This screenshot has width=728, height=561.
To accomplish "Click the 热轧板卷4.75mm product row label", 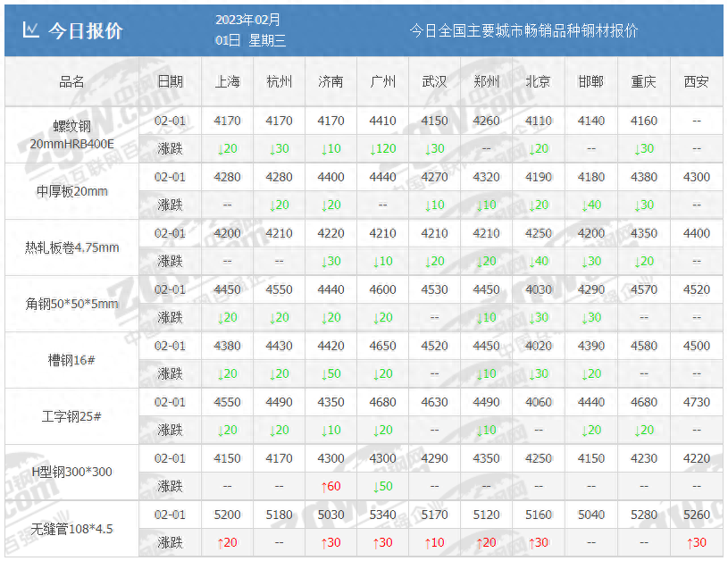I will pos(71,247).
